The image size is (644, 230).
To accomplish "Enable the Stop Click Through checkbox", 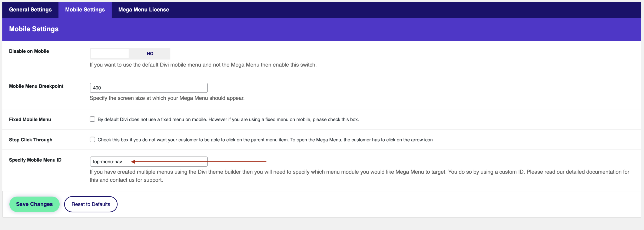I will coord(93,139).
